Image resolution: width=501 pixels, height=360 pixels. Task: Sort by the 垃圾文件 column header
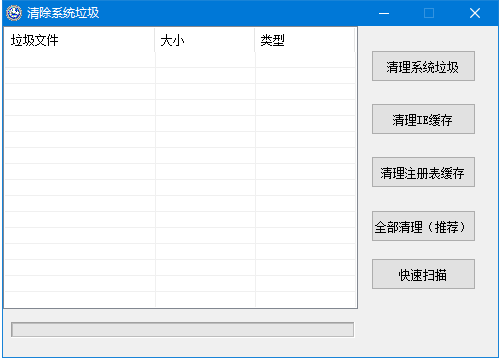pos(79,40)
